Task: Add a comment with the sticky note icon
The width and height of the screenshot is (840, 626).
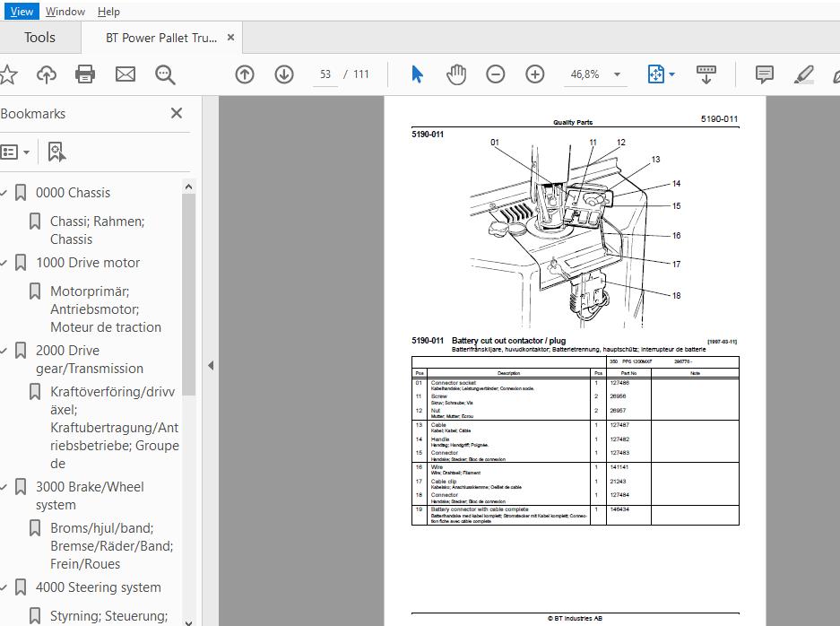Action: pos(764,74)
